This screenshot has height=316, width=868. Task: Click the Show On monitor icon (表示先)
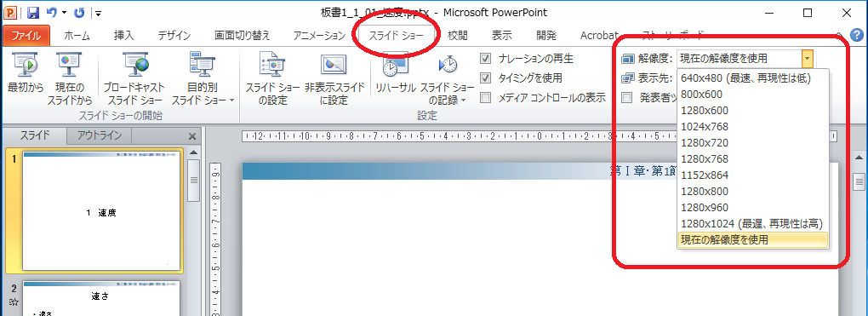coord(627,78)
